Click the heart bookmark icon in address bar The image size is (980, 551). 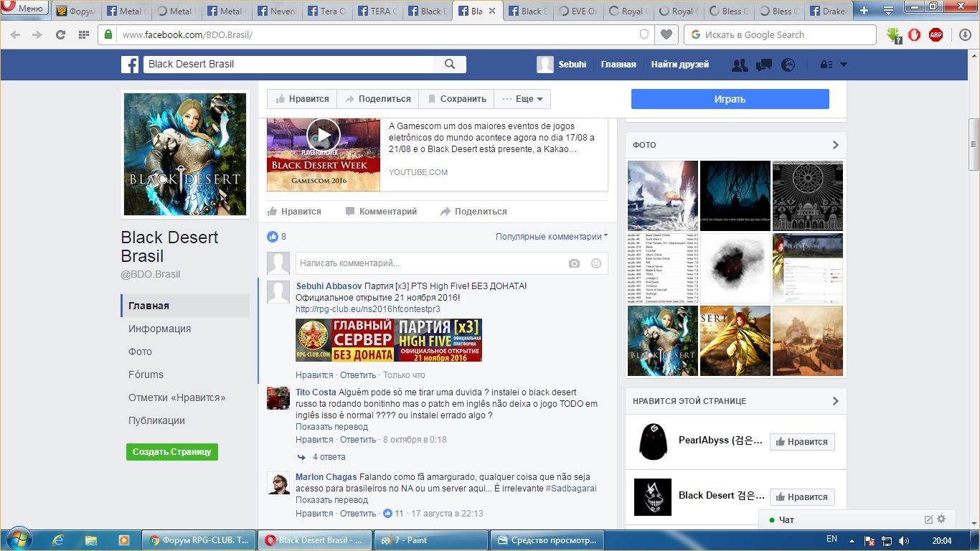click(666, 34)
